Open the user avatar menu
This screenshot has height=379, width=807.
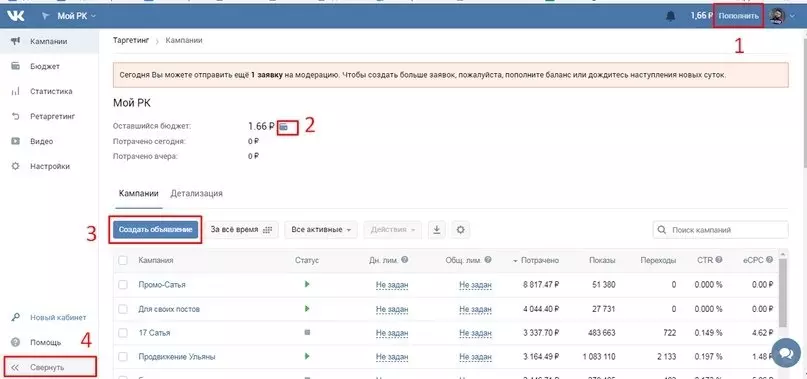[777, 16]
